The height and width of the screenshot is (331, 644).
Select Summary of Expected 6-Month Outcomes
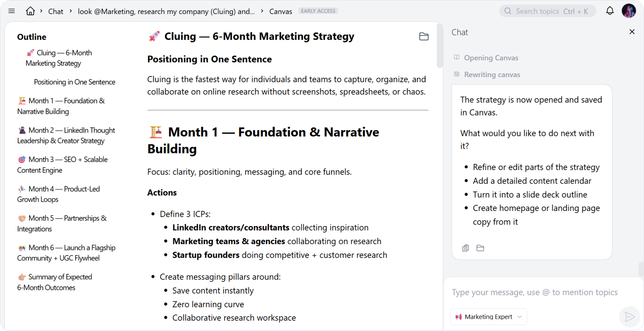55,282
